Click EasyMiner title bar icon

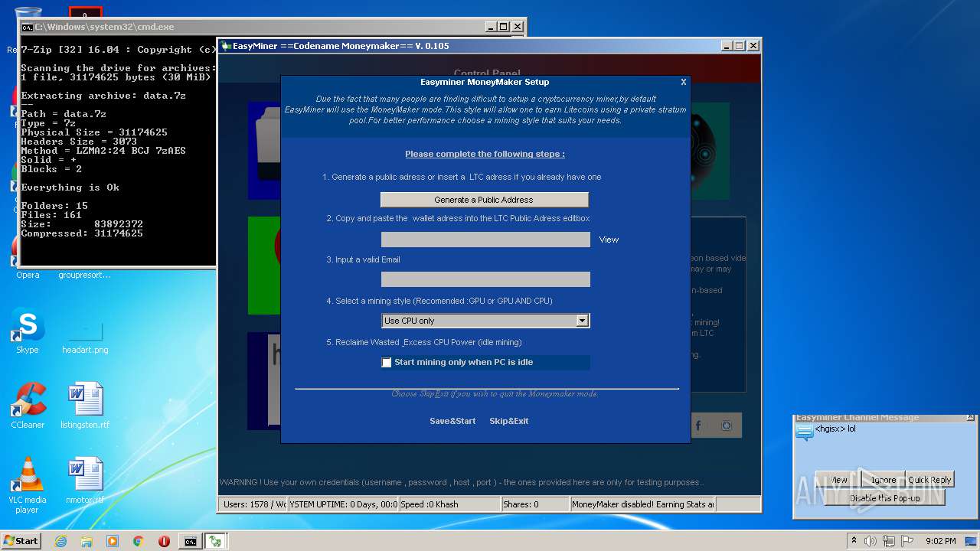tap(226, 46)
